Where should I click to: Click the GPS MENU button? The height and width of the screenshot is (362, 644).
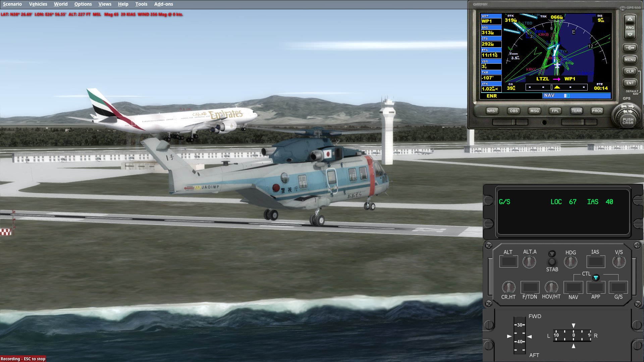630,60
